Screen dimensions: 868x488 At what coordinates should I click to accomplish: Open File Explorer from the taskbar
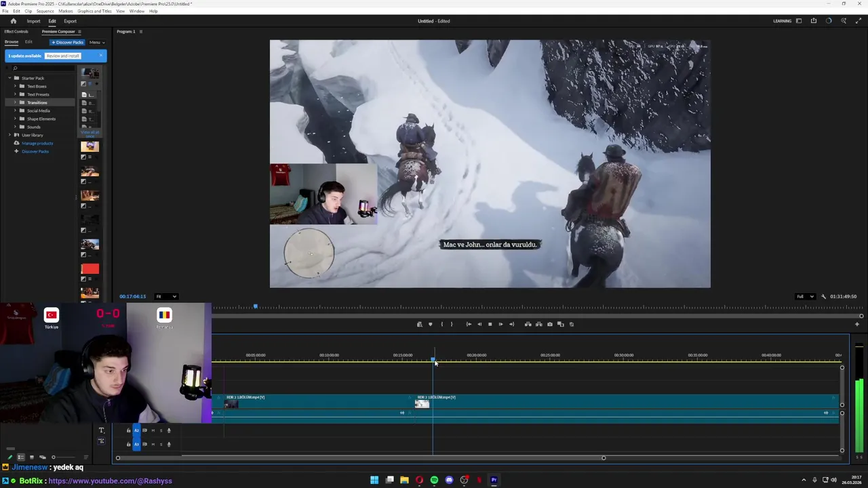point(404,480)
